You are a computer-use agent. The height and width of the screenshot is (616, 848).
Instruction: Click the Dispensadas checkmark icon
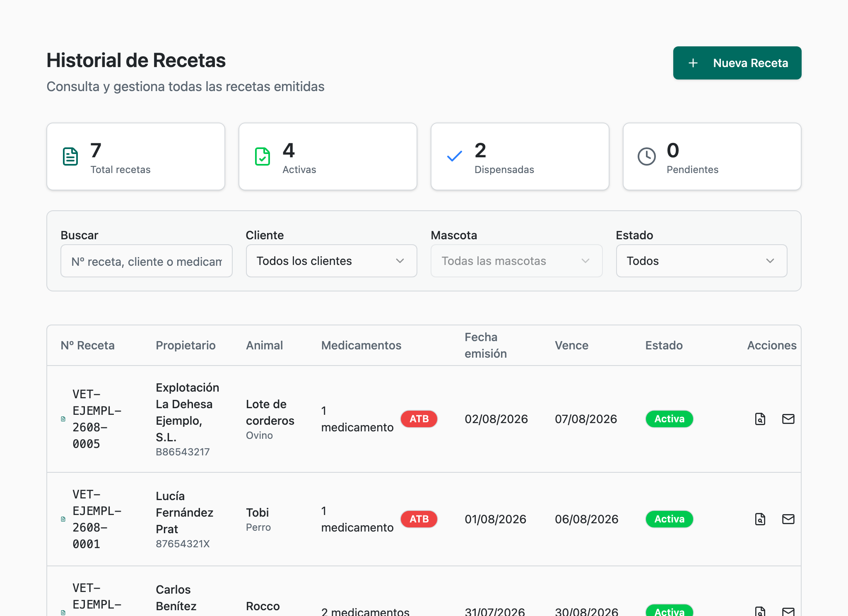[x=455, y=156]
